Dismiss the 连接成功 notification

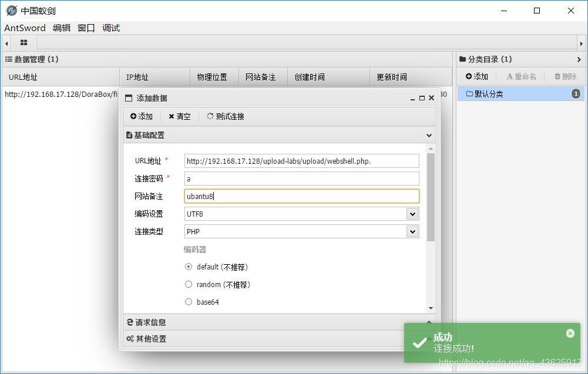click(x=570, y=333)
